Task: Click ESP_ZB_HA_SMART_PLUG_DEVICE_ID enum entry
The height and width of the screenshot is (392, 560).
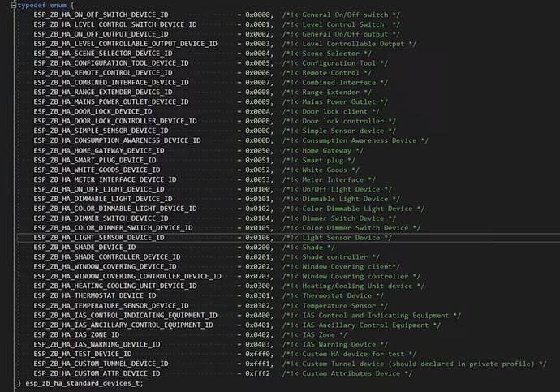Action: tap(95, 160)
